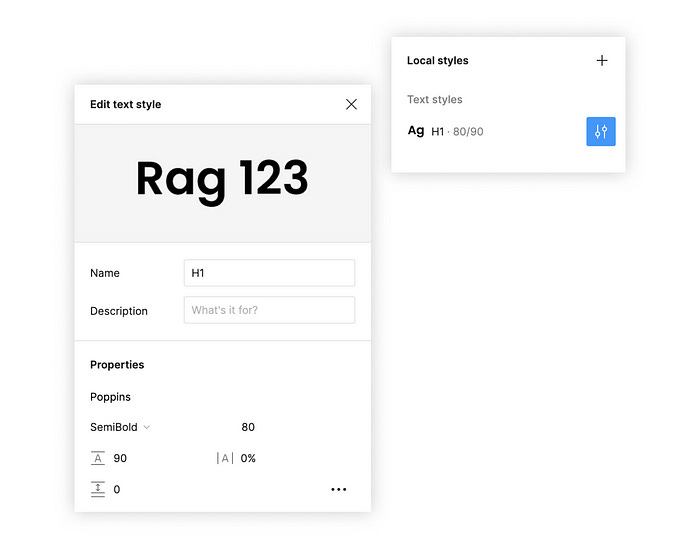Click the paragraph spacing icon next to 0

pyautogui.click(x=98, y=489)
